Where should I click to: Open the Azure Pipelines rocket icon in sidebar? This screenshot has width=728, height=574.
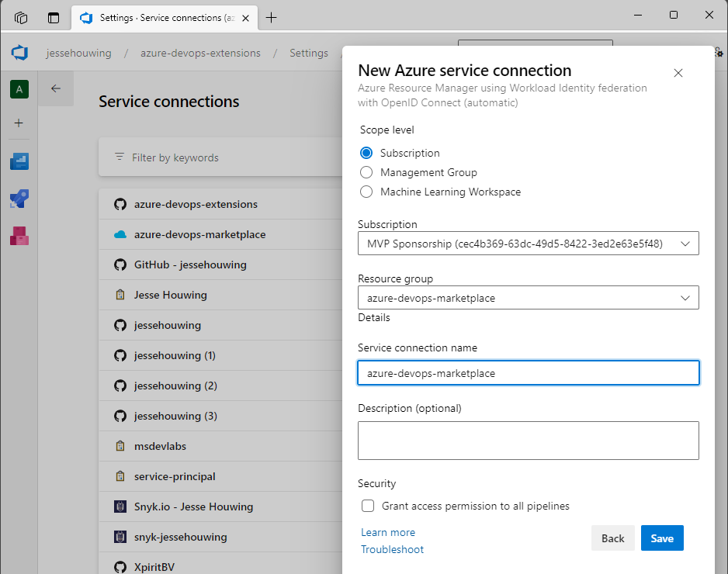click(19, 198)
